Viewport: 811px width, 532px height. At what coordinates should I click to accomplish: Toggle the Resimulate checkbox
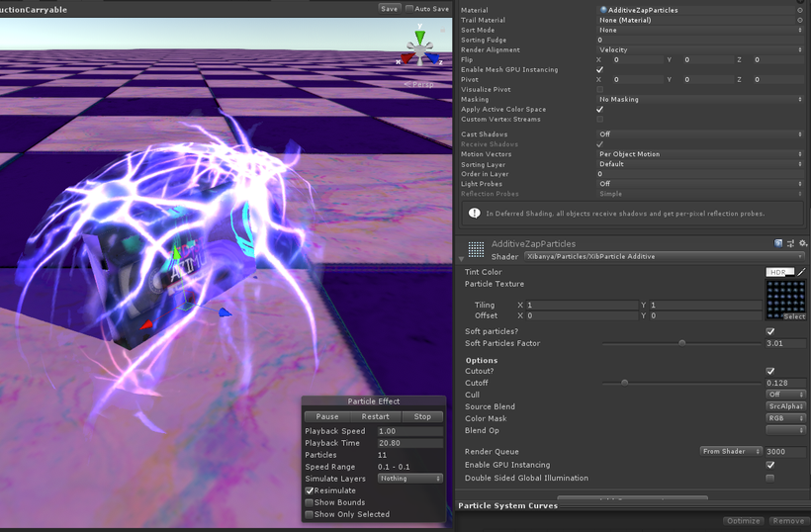pyautogui.click(x=310, y=490)
